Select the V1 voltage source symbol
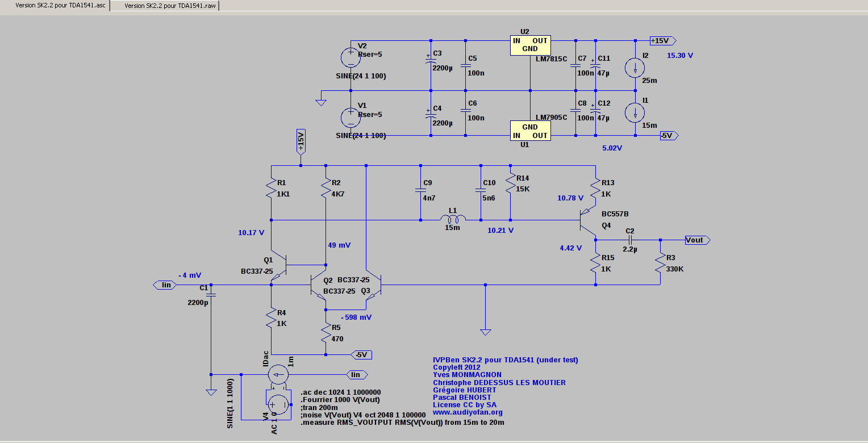 coord(350,118)
